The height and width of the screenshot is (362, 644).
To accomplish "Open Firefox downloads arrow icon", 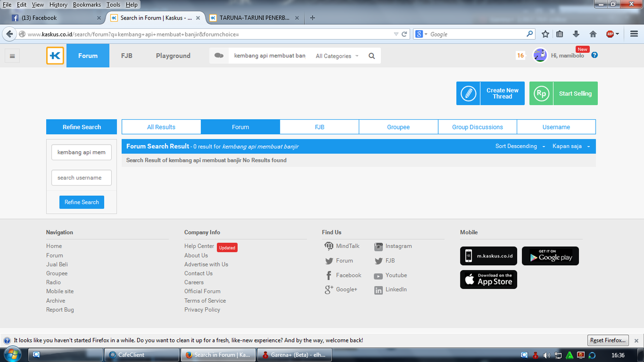I will [x=576, y=34].
